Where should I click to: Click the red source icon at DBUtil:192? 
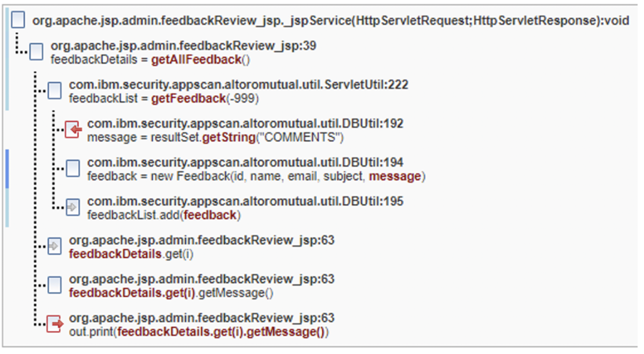point(73,130)
